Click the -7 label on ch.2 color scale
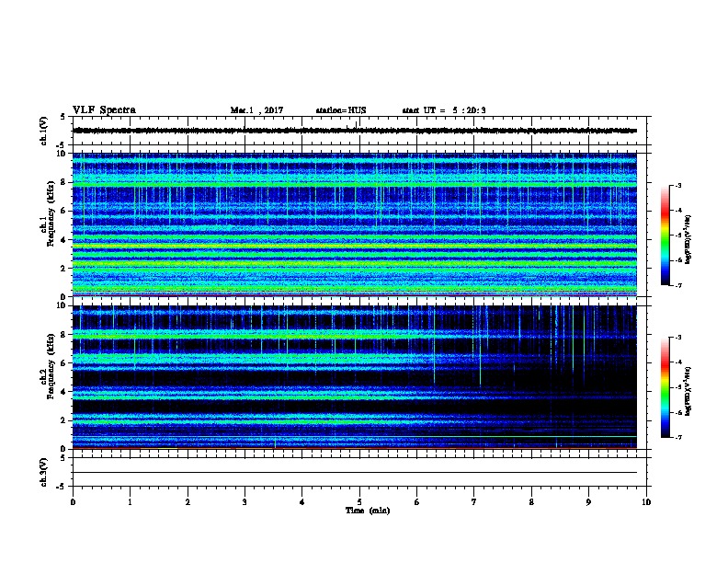This screenshot has width=728, height=563. (678, 437)
